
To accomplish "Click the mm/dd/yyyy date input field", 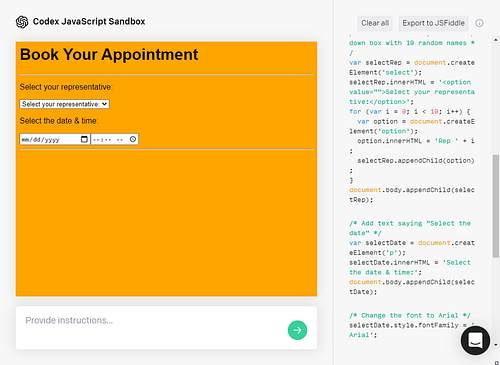I will pos(55,139).
